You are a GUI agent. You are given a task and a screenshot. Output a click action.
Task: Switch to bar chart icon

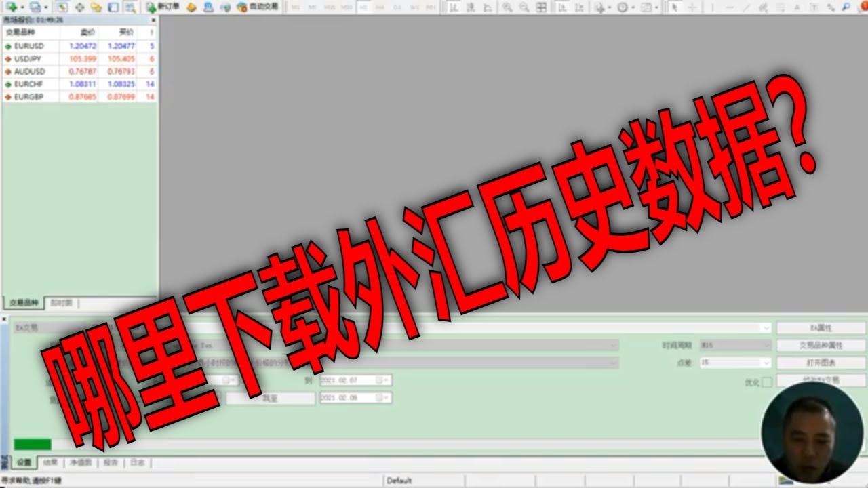454,7
